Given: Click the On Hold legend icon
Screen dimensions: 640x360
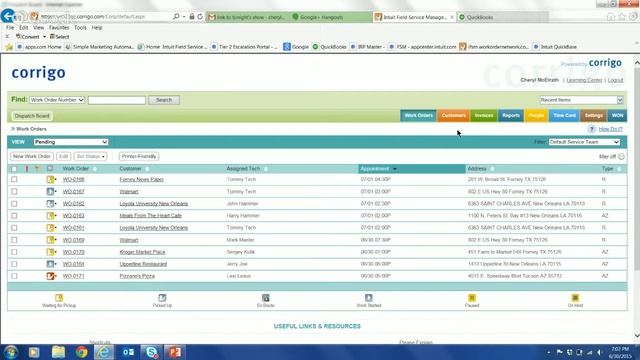Looking at the screenshot, I should point(575,298).
